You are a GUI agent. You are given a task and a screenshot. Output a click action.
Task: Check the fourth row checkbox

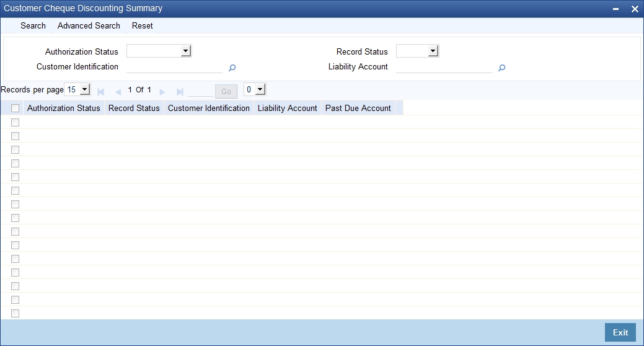point(15,163)
